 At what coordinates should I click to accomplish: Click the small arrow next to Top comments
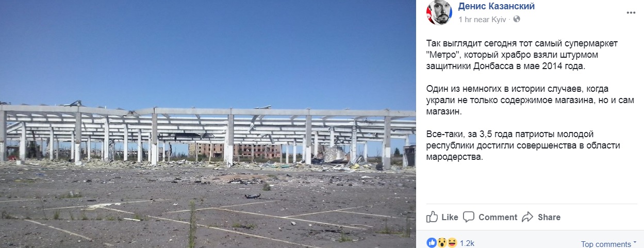coord(635,242)
